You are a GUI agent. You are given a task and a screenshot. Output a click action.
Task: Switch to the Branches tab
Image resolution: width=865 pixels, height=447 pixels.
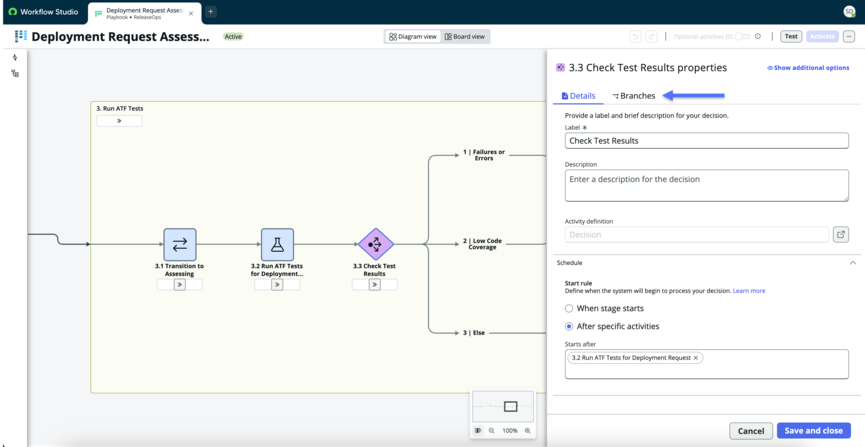click(x=634, y=96)
